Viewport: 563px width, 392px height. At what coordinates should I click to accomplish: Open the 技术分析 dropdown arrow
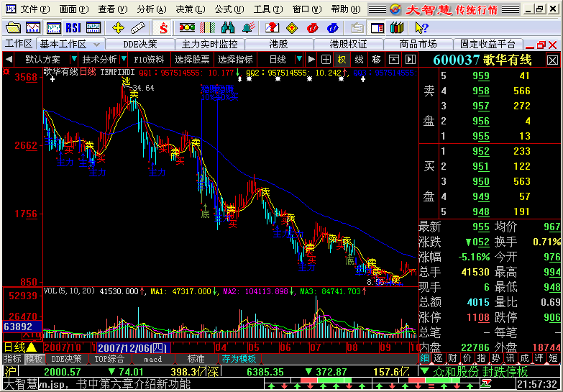(124, 59)
